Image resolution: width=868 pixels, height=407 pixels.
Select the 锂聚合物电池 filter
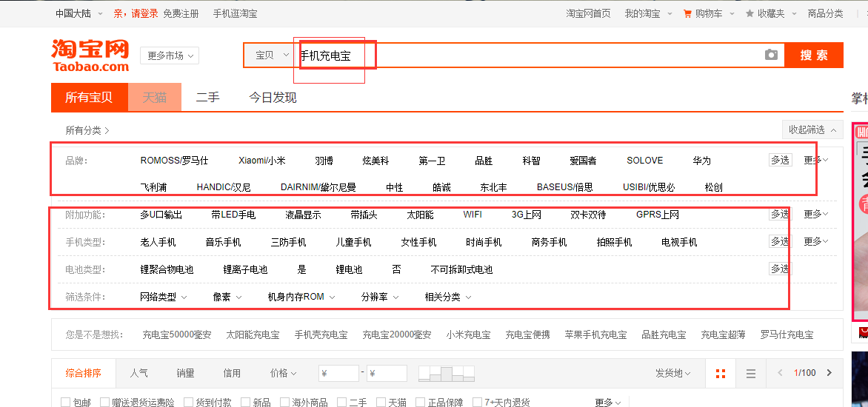pos(167,269)
